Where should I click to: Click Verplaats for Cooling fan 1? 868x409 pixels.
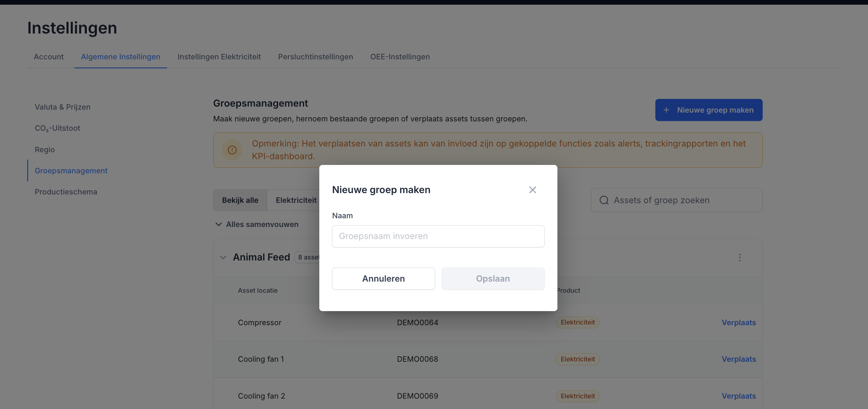pos(739,359)
